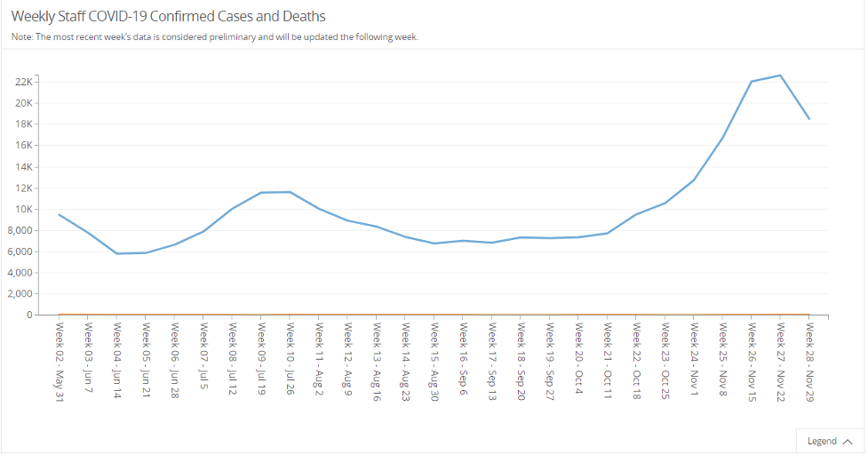
Task: Click the line's last data point above Week 28 - Nov 29
Action: pos(808,119)
